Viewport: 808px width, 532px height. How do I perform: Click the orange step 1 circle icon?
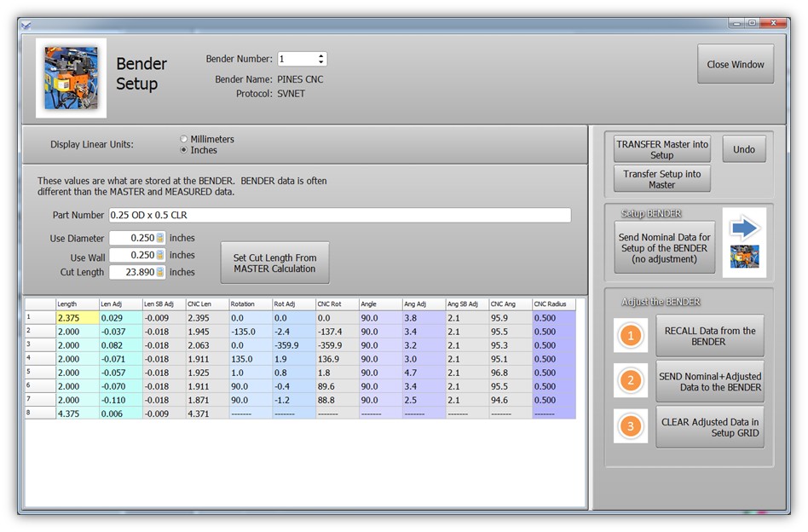pyautogui.click(x=631, y=336)
